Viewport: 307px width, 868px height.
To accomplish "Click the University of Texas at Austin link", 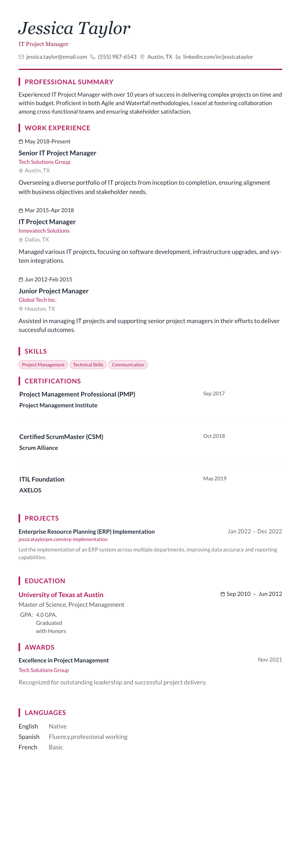I will [61, 595].
